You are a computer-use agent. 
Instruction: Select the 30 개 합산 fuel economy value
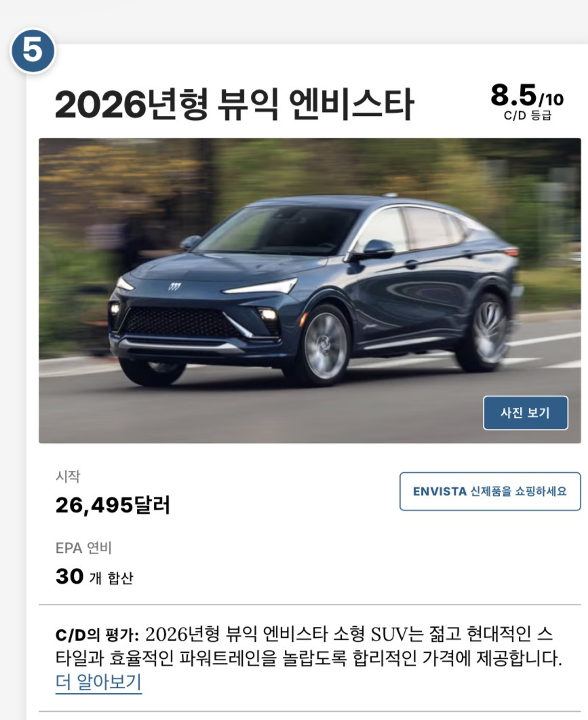click(x=94, y=577)
